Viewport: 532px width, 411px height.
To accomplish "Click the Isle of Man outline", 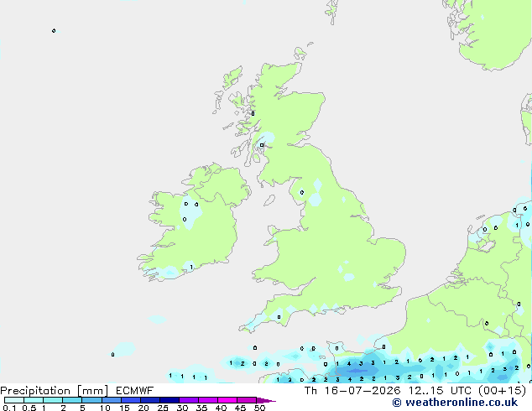I will pyautogui.click(x=269, y=200).
